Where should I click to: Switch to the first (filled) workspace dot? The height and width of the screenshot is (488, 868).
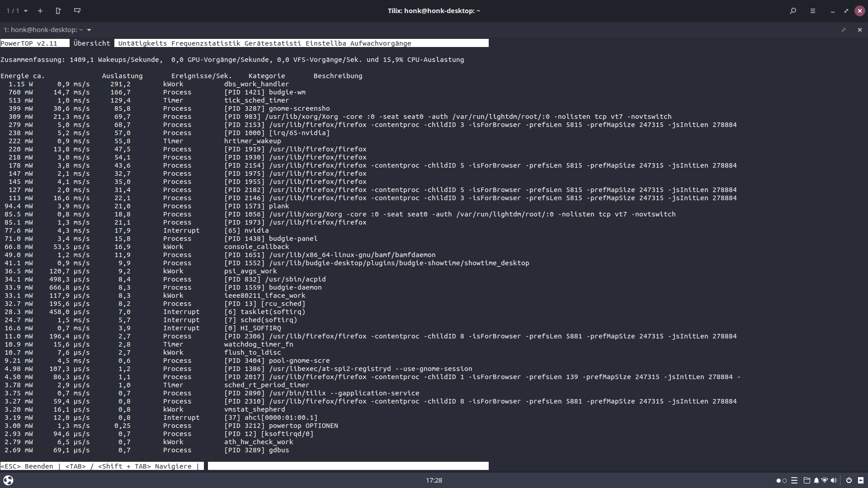pyautogui.click(x=778, y=481)
